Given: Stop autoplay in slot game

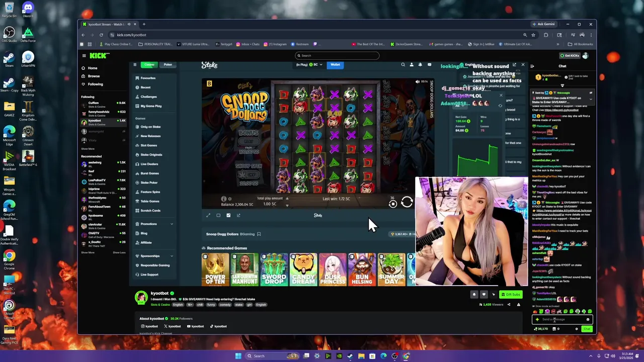Looking at the screenshot, I should tap(393, 204).
